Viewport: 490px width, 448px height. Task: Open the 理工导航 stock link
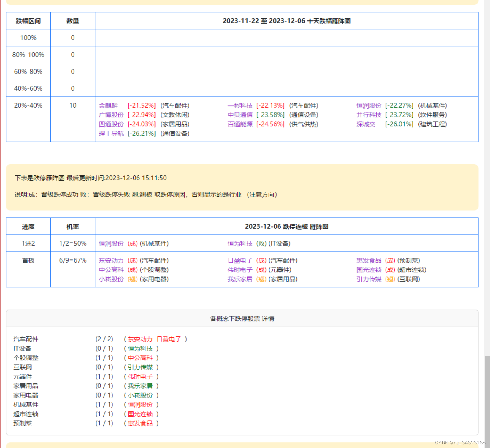[x=111, y=134]
